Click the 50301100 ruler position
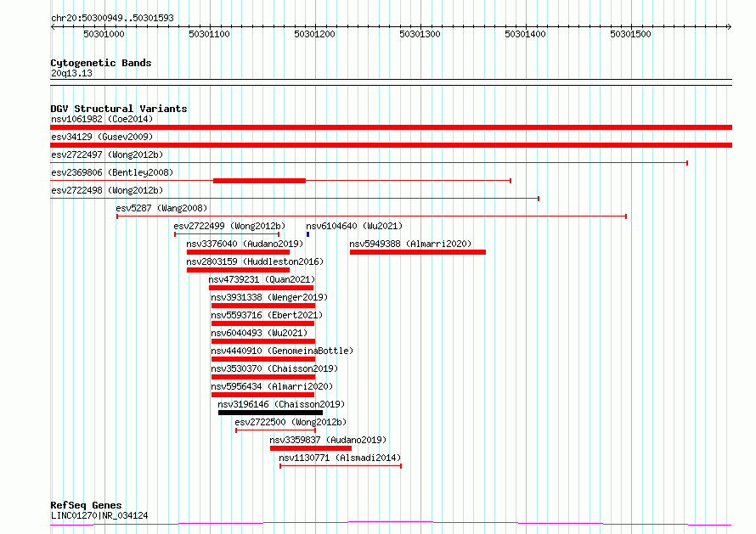756x534 pixels. click(209, 34)
